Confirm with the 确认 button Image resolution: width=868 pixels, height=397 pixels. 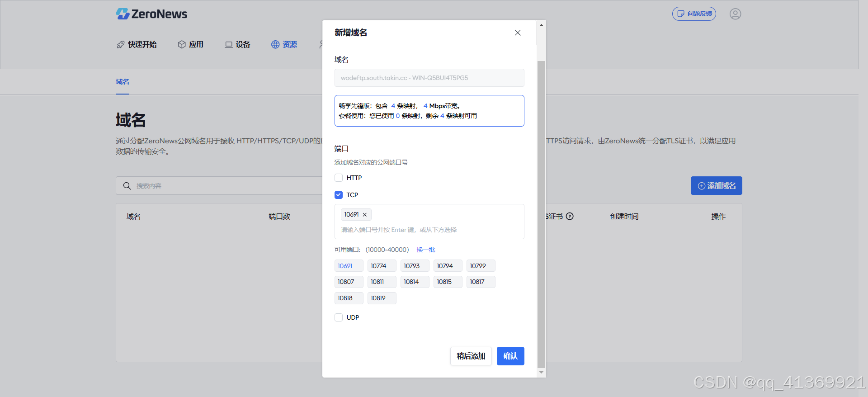click(x=510, y=356)
